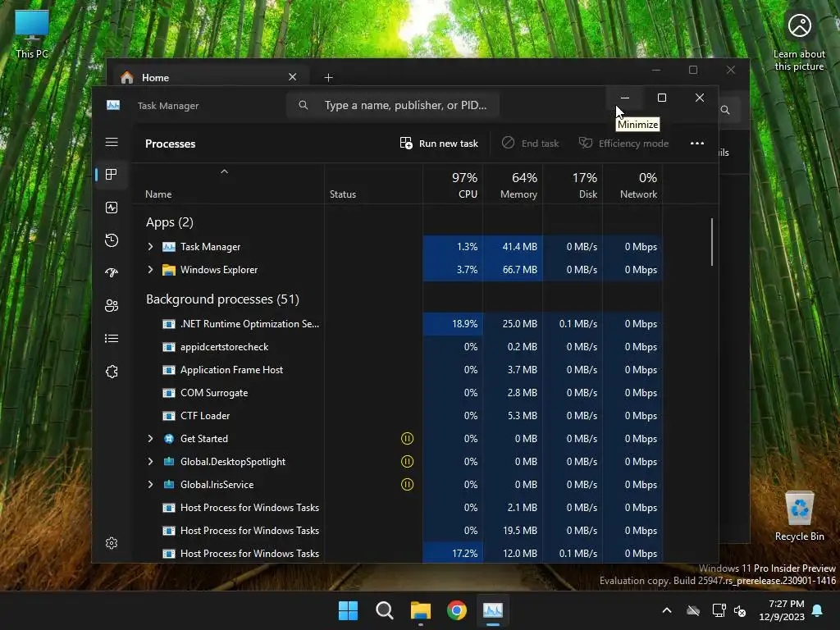This screenshot has width=840, height=630.
Task: Expand the Windows Explorer app row
Action: (x=151, y=269)
